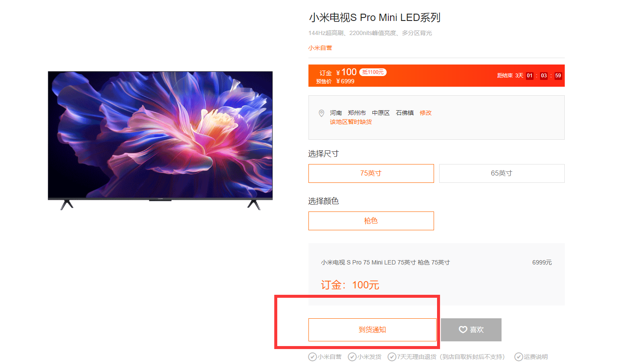Image resolution: width=625 pixels, height=364 pixels.
Task: Click the 小米发货 checkmark icon
Action: 352,357
